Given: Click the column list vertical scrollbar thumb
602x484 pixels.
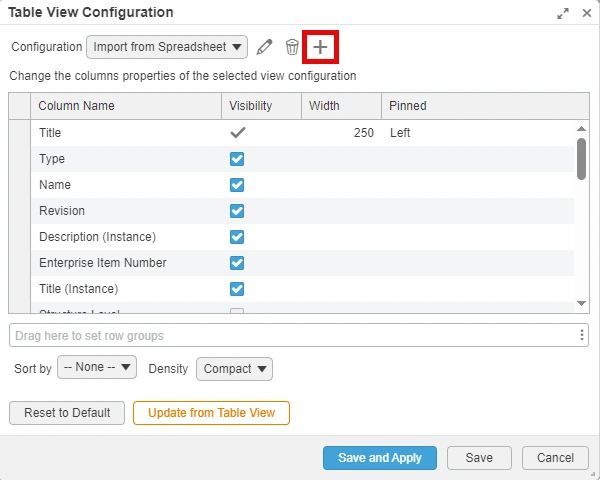Looking at the screenshot, I should point(581,159).
